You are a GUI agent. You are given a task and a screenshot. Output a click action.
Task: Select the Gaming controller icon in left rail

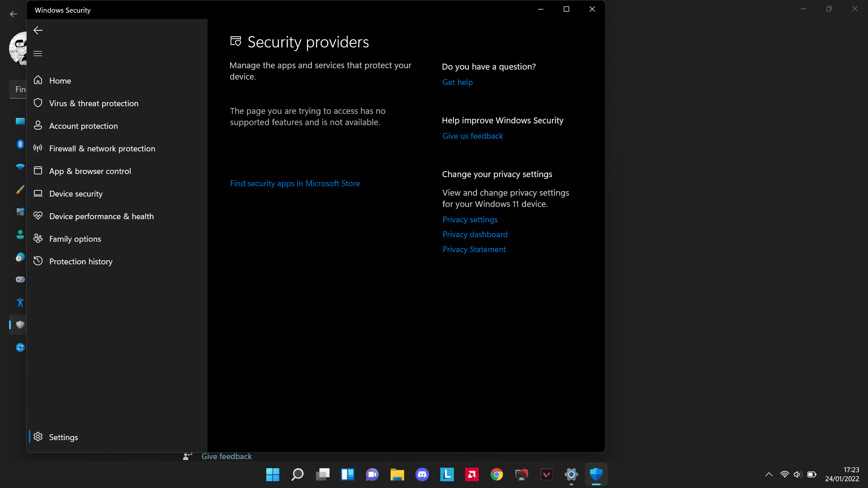[x=20, y=279]
